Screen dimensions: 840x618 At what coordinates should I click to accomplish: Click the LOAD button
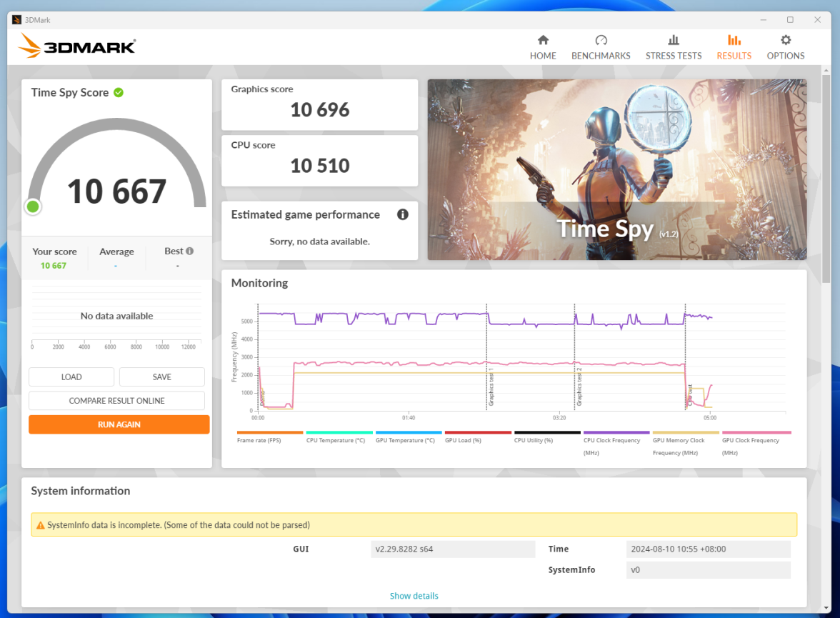[x=71, y=377]
